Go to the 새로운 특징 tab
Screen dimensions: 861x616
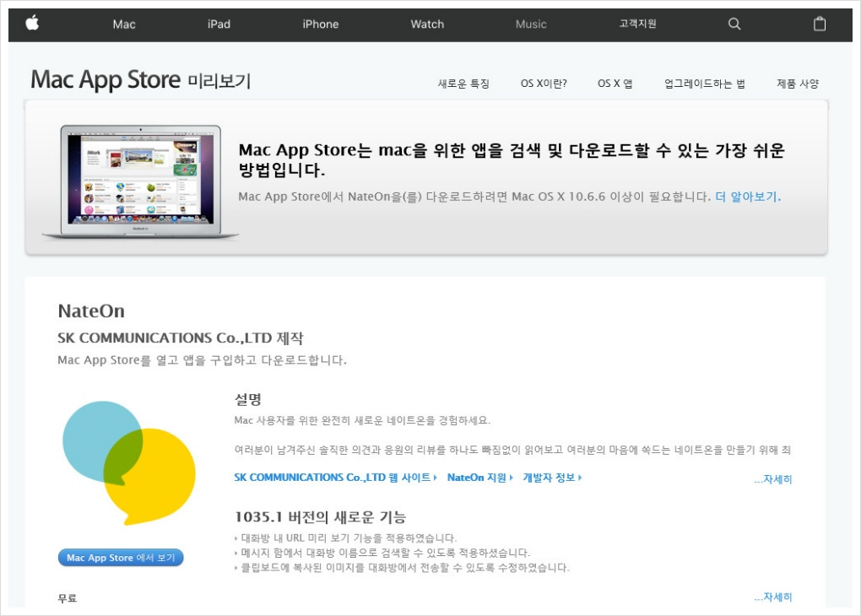coord(463,84)
